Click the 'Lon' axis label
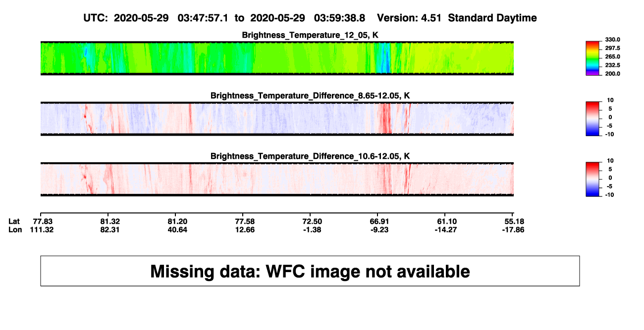This screenshot has height=330, width=644. pyautogui.click(x=15, y=230)
